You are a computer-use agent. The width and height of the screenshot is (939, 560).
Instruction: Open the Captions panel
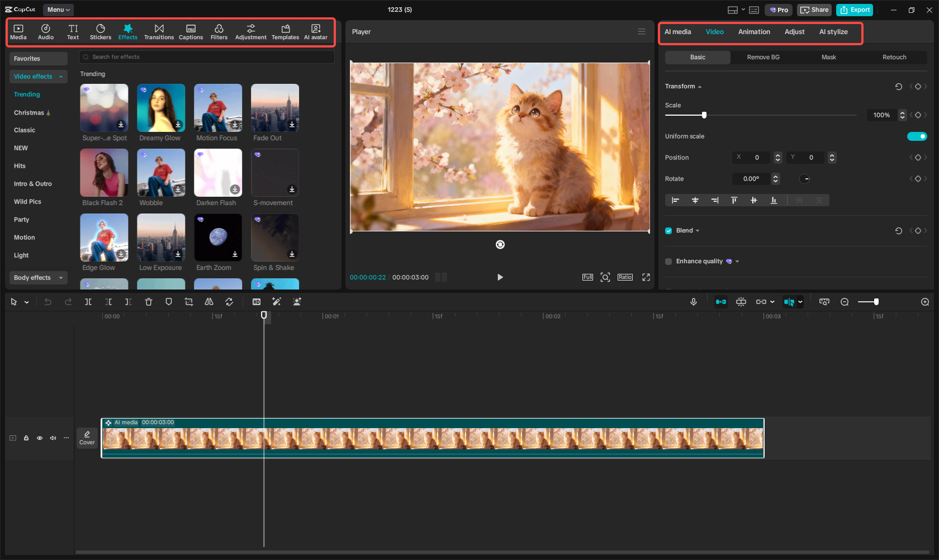[191, 31]
